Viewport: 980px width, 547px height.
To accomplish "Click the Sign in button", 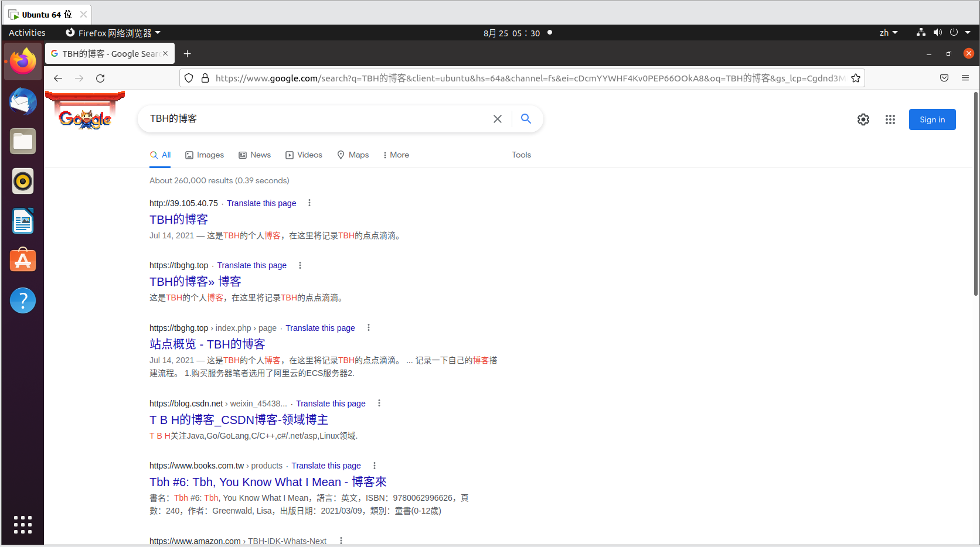I will (931, 119).
